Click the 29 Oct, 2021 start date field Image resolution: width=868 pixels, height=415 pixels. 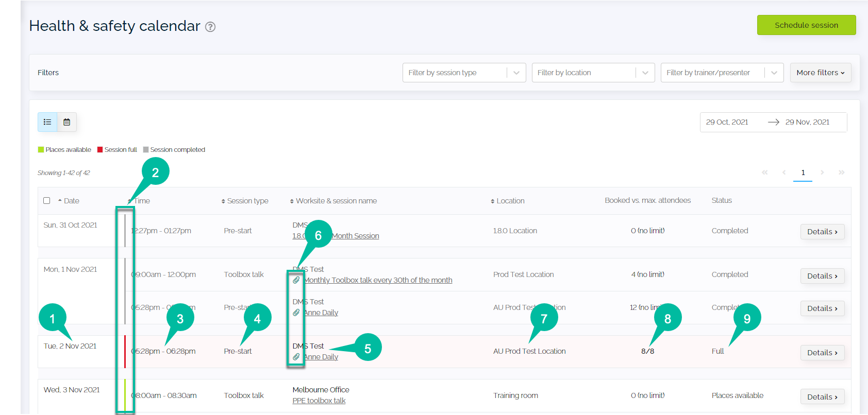click(x=727, y=122)
